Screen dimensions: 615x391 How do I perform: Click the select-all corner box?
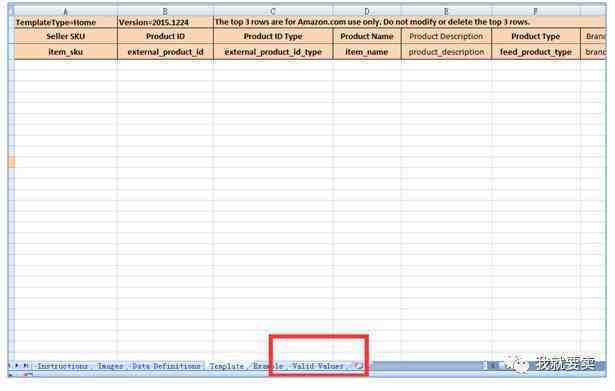11,11
